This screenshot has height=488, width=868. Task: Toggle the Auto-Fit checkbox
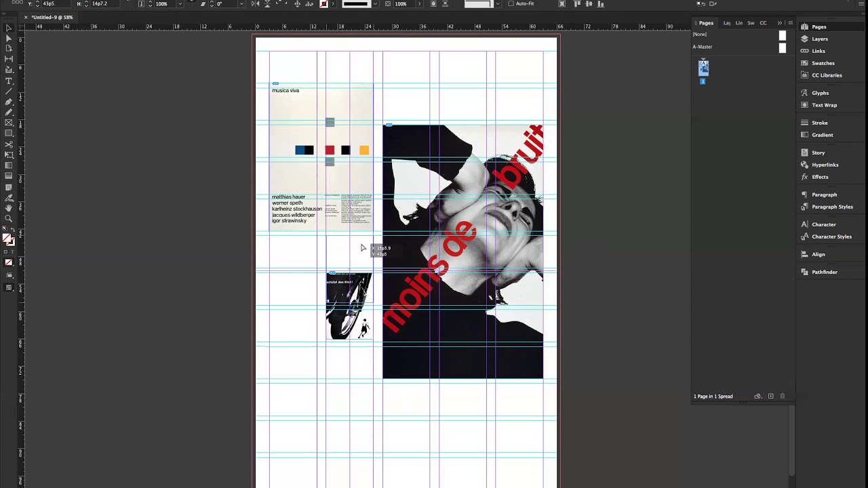(x=511, y=3)
